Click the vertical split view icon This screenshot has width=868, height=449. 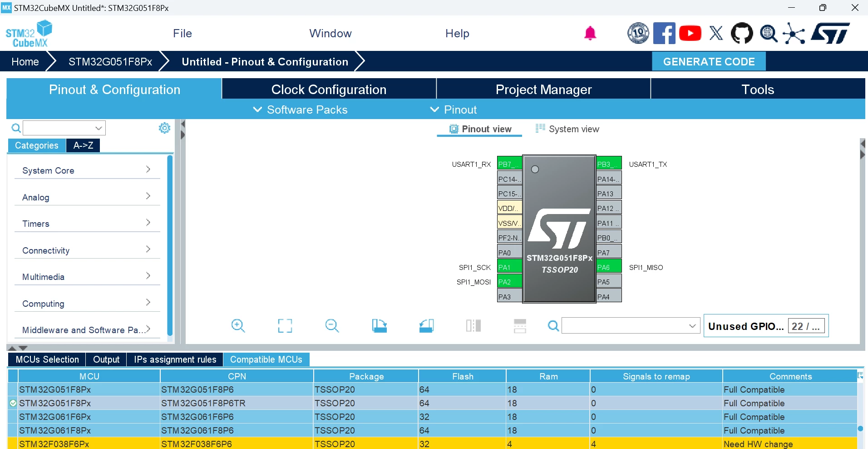(520, 325)
